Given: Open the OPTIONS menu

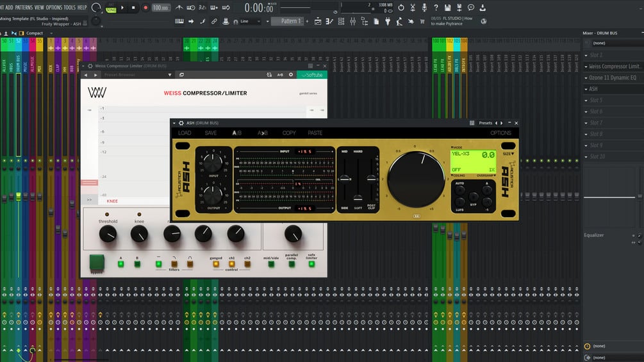Looking at the screenshot, I should click(54, 8).
